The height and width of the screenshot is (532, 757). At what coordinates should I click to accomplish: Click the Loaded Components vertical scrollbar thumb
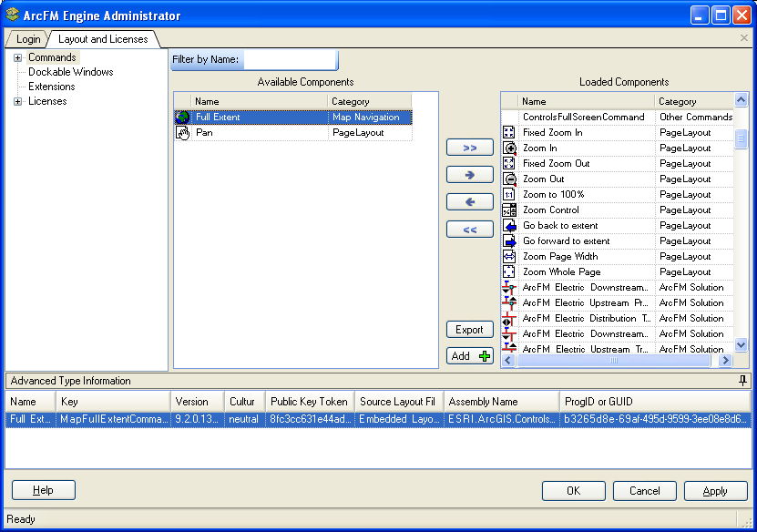click(742, 139)
